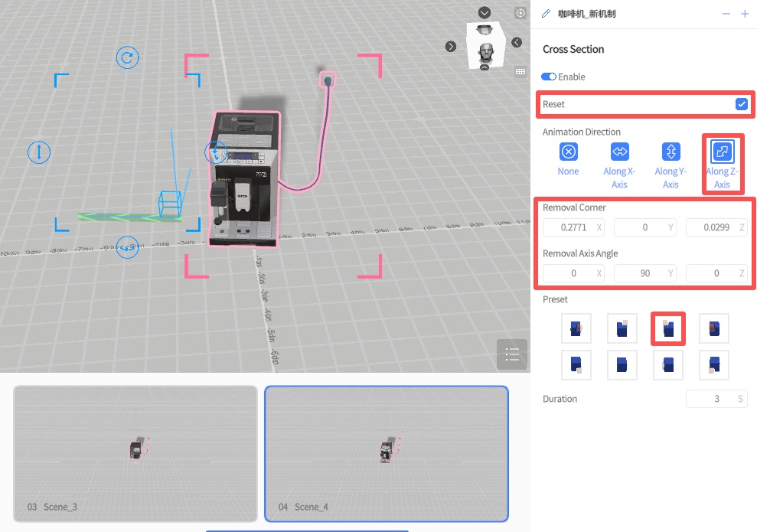
Task: Toggle the Enable cross section switch
Action: tap(548, 77)
